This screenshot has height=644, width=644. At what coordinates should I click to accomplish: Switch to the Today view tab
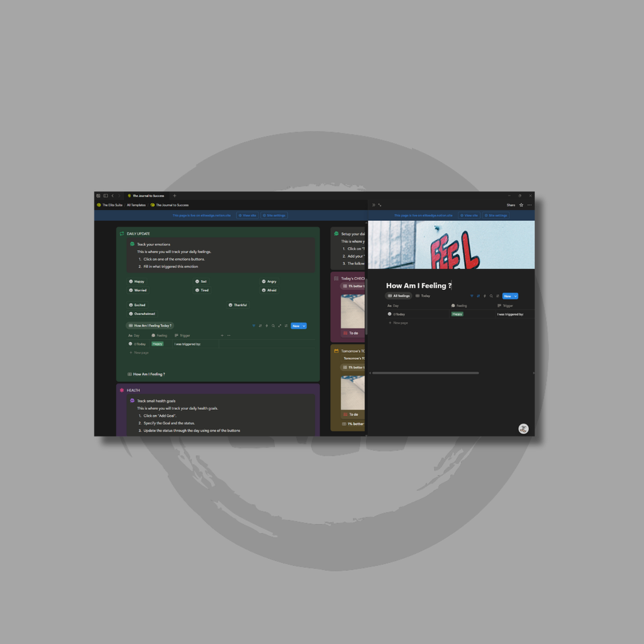tap(423, 296)
